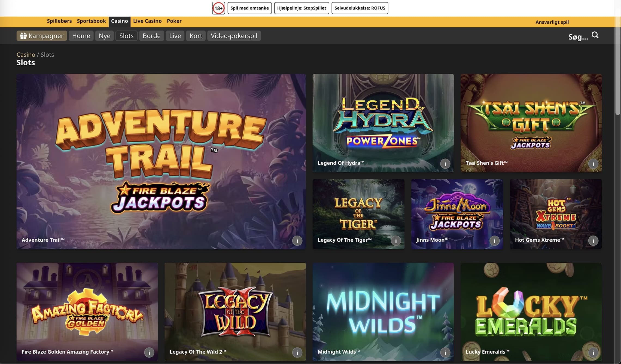Click Casino breadcrumb link
This screenshot has height=364, width=621.
pos(26,54)
